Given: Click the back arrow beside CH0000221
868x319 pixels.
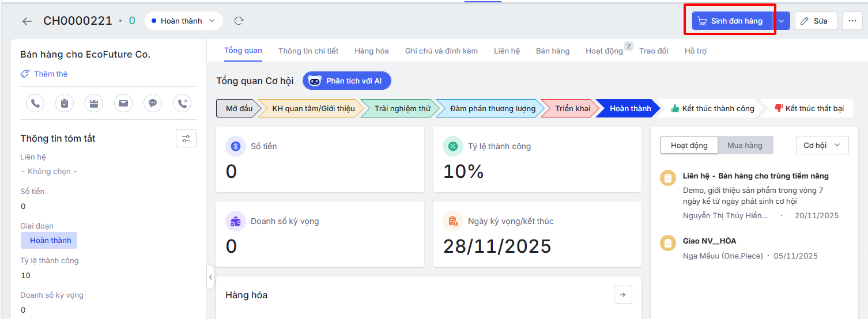Looking at the screenshot, I should 27,21.
